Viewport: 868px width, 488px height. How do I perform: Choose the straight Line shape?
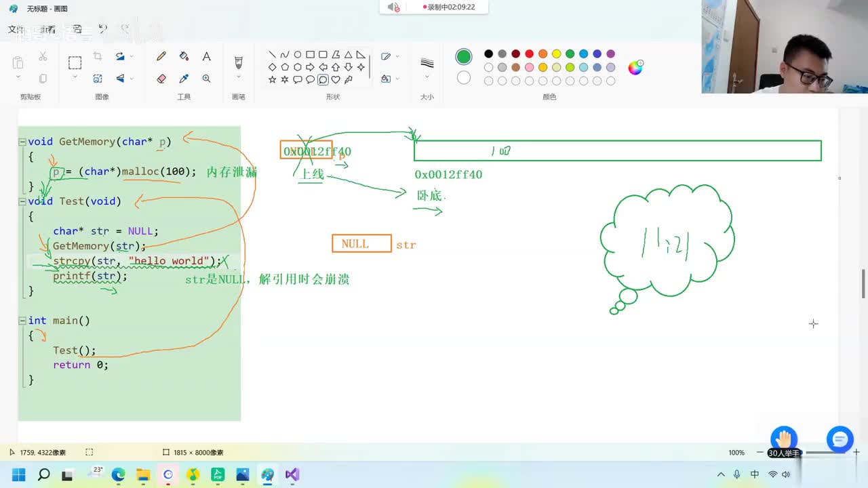pyautogui.click(x=272, y=55)
